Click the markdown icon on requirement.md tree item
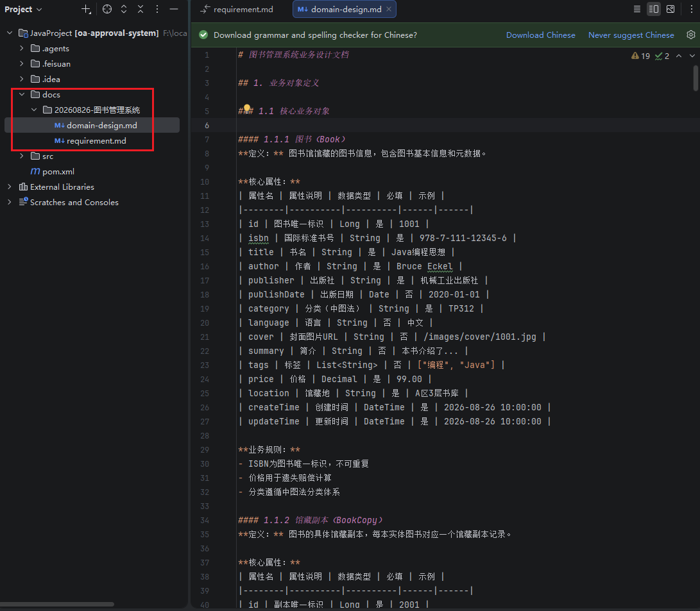The width and height of the screenshot is (700, 611). tap(60, 141)
